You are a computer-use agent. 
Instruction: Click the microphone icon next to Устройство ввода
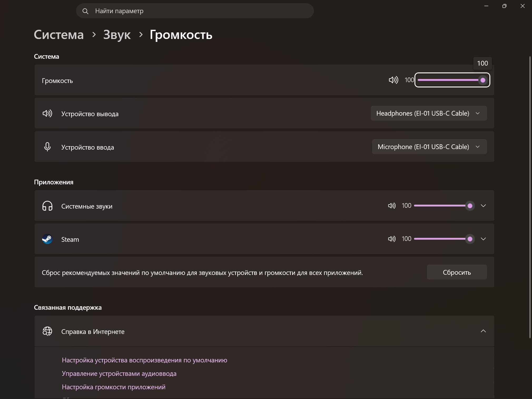coord(47,147)
